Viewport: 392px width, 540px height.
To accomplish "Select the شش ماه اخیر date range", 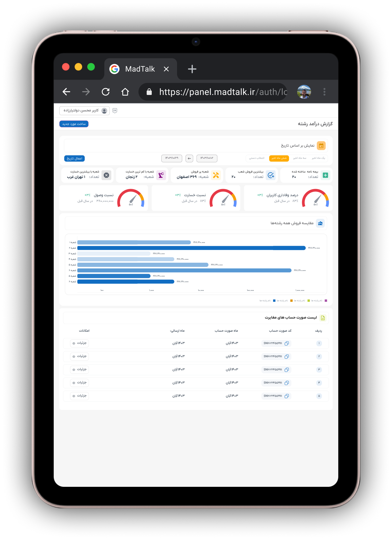I will (x=279, y=158).
